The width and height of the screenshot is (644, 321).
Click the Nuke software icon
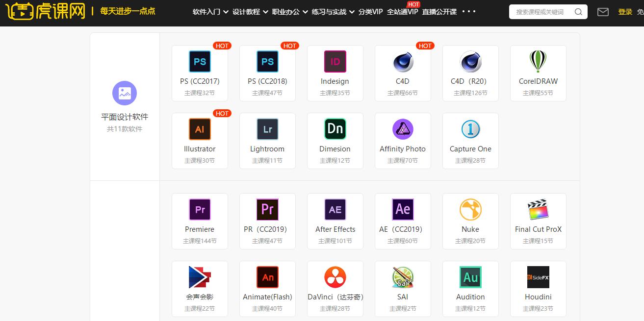tap(470, 209)
